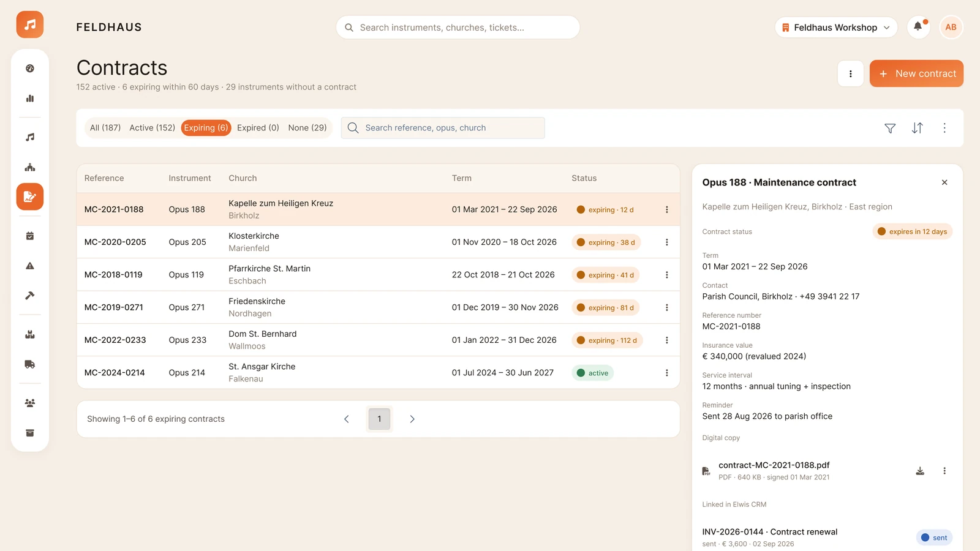Click Dom St. Bernhard church name

coord(262,334)
